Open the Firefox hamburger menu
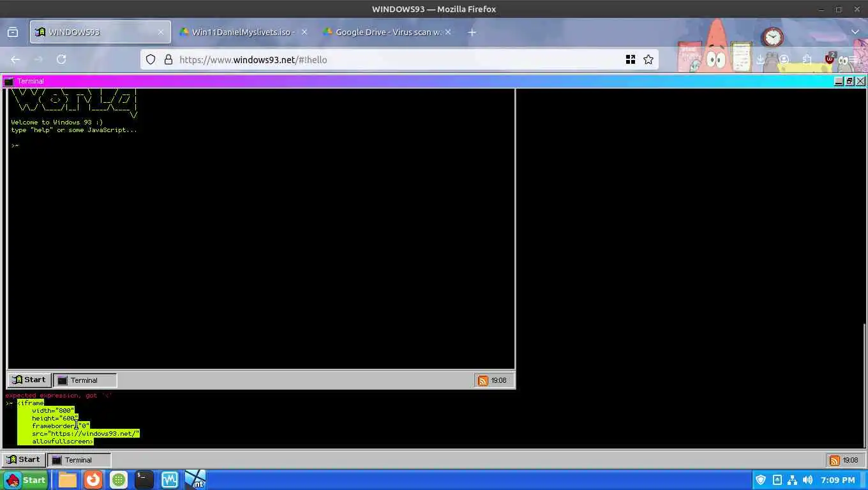The width and height of the screenshot is (868, 490). (x=853, y=59)
